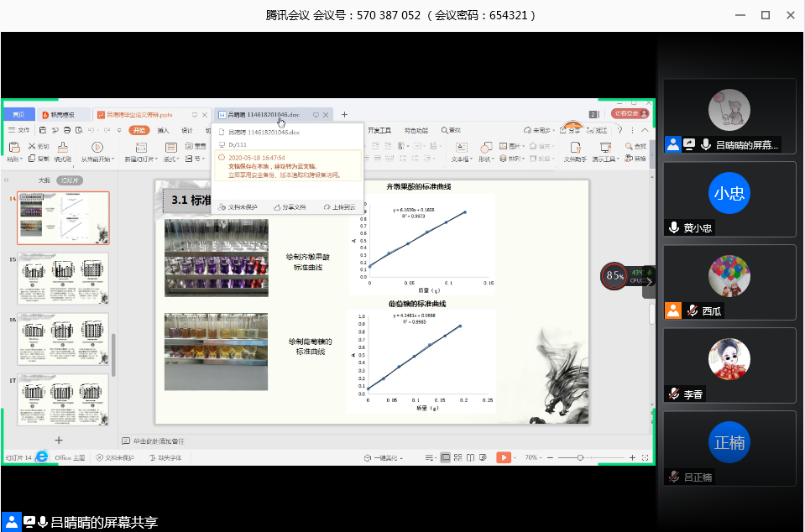Switch to slide sorter view in status bar

coord(460,457)
